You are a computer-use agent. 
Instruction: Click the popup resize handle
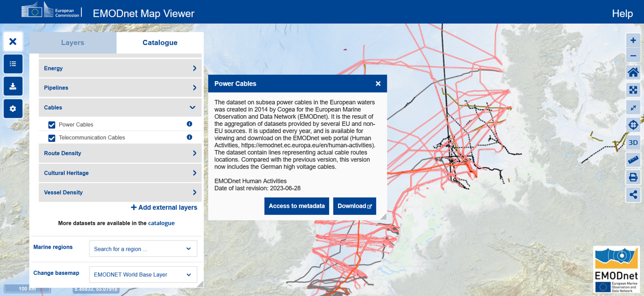(x=383, y=217)
